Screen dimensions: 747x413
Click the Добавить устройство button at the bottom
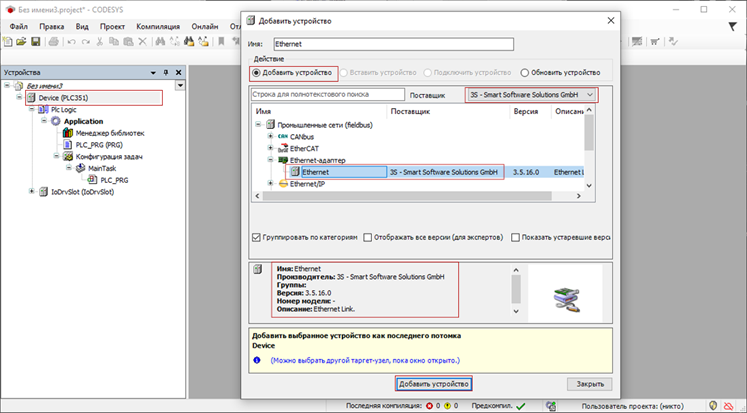[434, 384]
